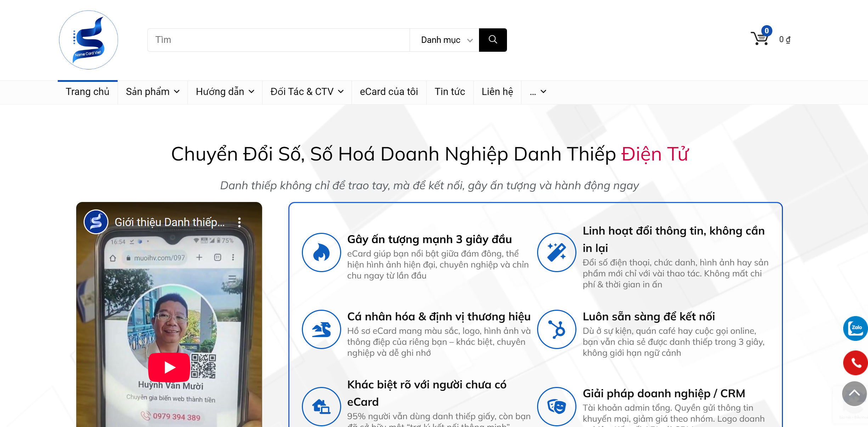Click heading Linh hoạt đổi thông tin, không cần in lại
Viewport: 868px width, 427px height.
pyautogui.click(x=673, y=239)
